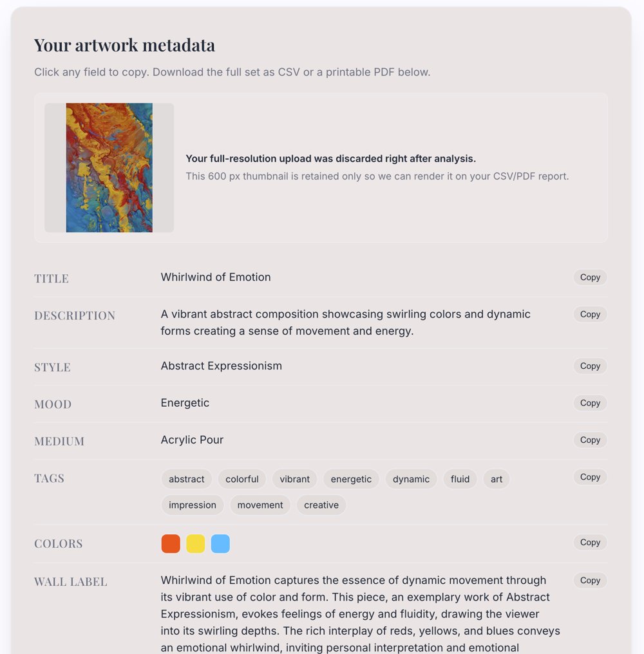Click the 'fluid' tag chip
644x654 pixels.
[x=460, y=480]
